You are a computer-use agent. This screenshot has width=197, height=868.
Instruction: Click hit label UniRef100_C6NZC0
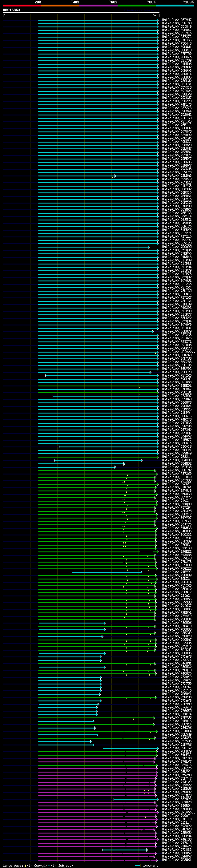177,768
